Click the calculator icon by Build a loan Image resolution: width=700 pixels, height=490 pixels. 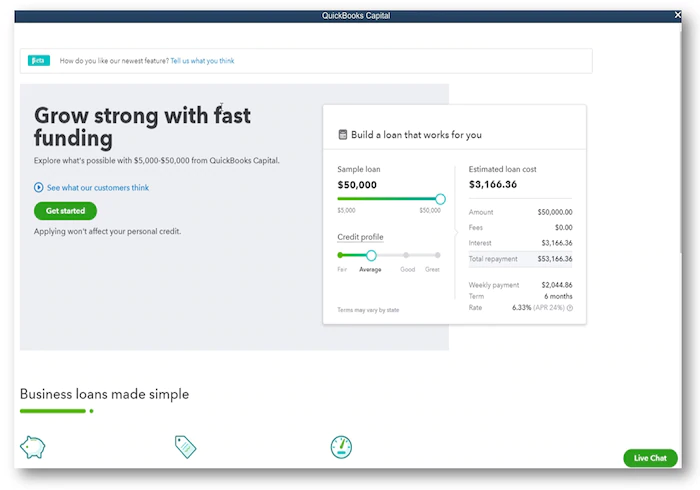tap(342, 134)
